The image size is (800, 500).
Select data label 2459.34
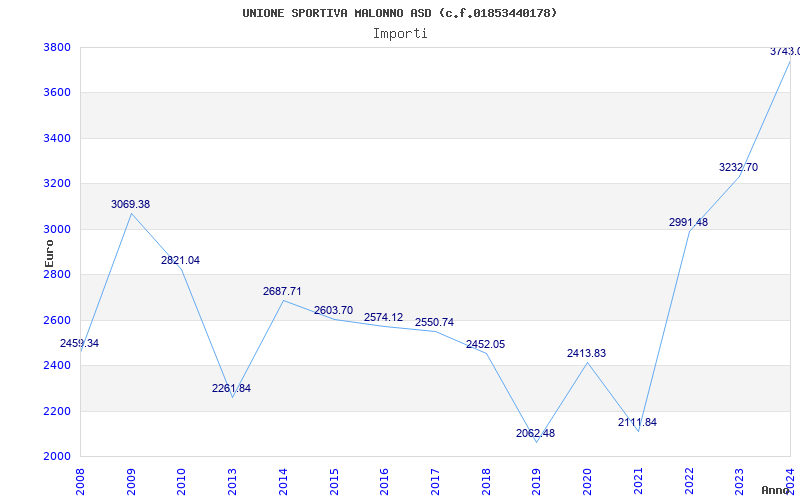tap(80, 343)
